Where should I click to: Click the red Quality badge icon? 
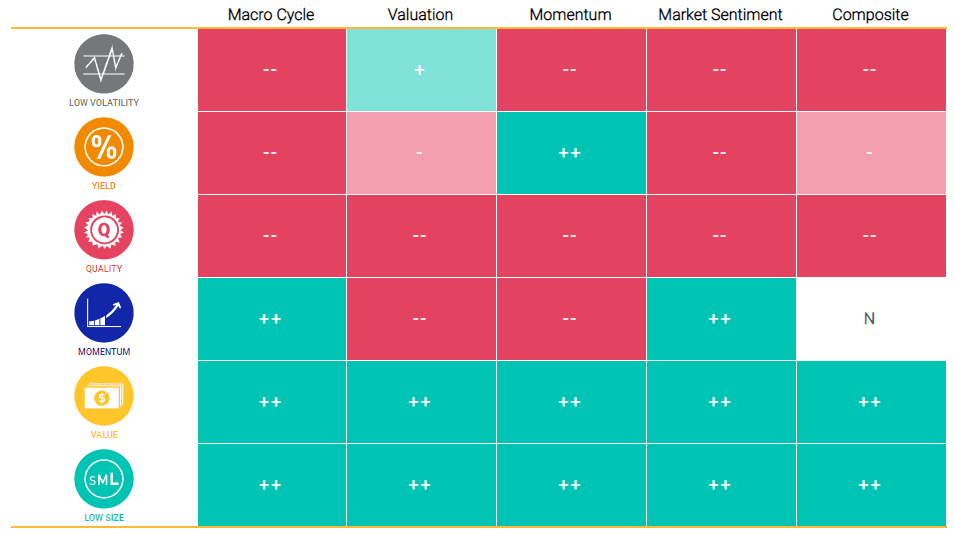104,230
